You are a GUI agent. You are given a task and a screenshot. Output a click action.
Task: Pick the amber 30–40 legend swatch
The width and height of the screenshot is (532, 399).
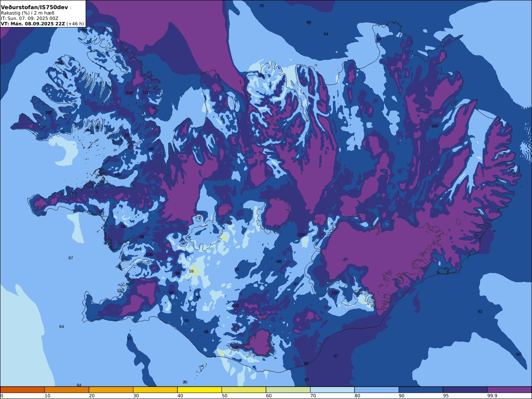tap(155, 390)
